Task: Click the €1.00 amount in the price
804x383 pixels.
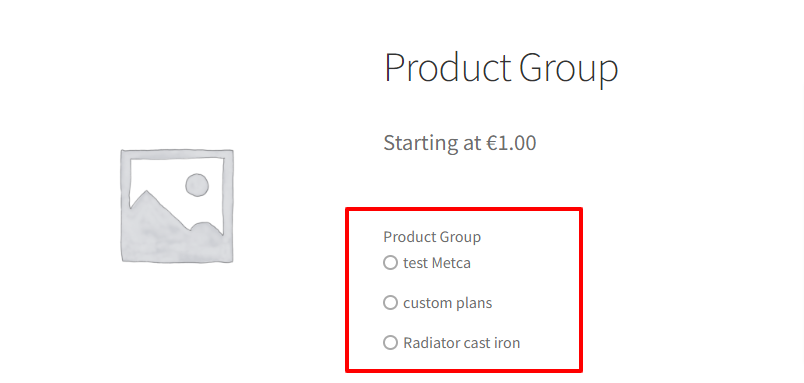Action: tap(511, 143)
